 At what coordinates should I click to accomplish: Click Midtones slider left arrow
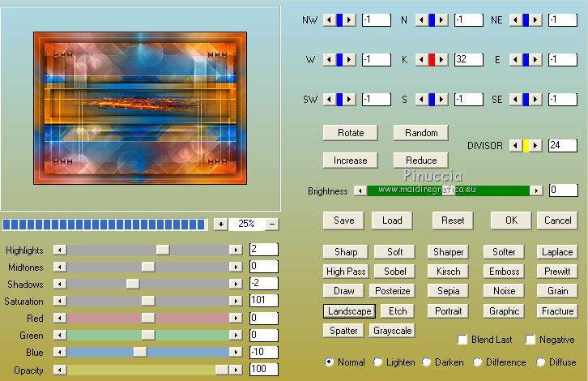point(60,267)
